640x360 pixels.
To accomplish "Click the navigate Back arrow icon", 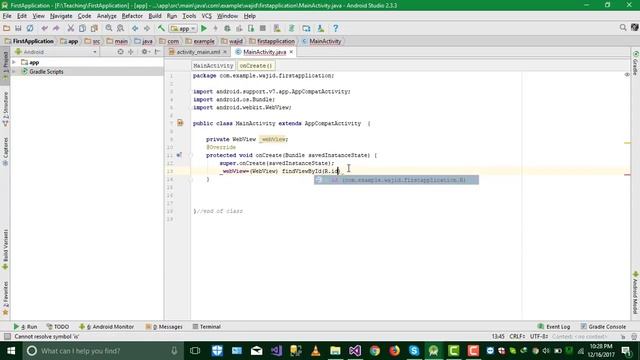I will [x=135, y=28].
